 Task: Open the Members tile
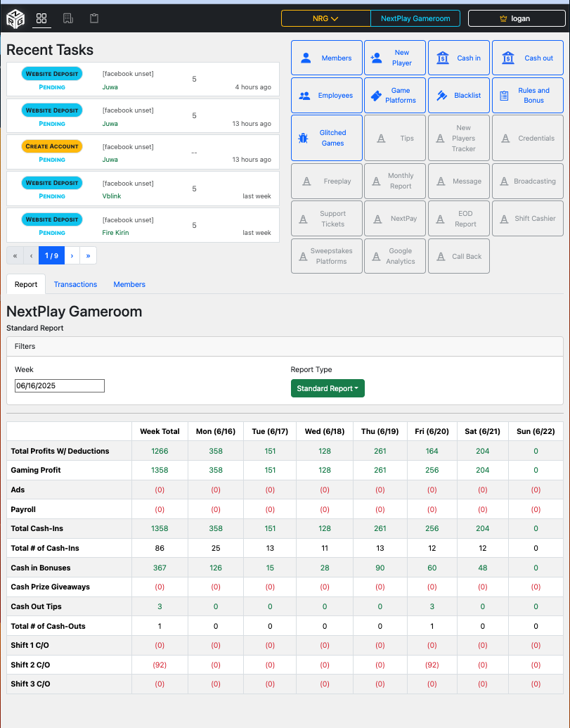click(327, 58)
